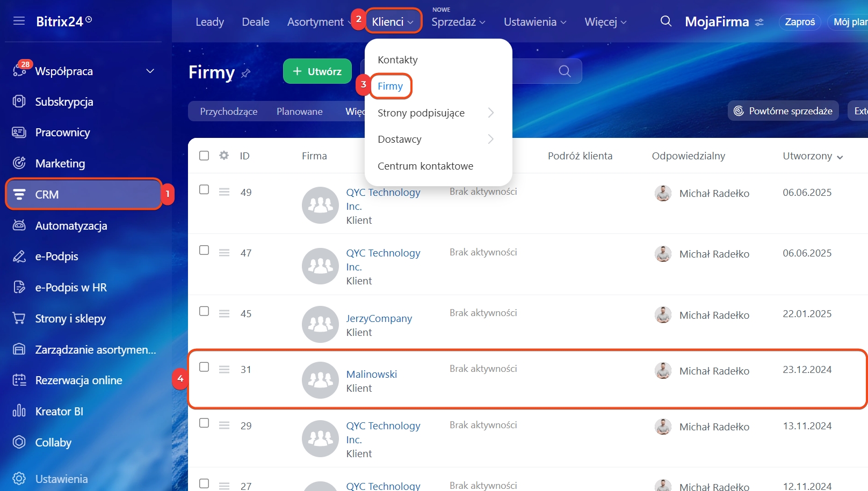Image resolution: width=868 pixels, height=491 pixels.
Task: Click the green Utwórz button
Action: (317, 71)
